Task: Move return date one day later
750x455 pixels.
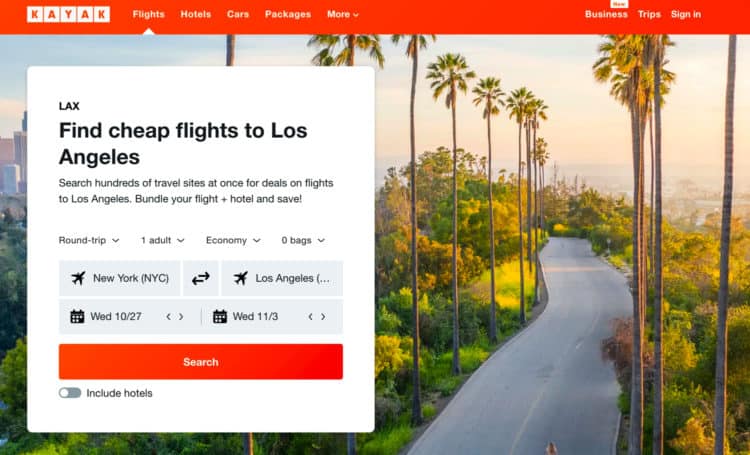Action: (x=323, y=316)
